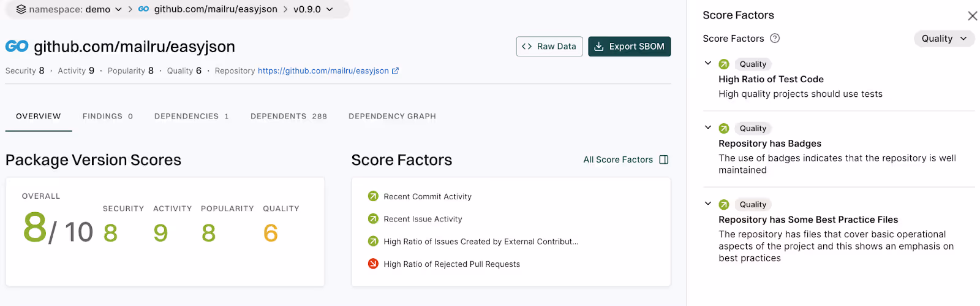The height and width of the screenshot is (306, 980).
Task: Click Quality tag above Best Practice Files
Action: (x=753, y=205)
